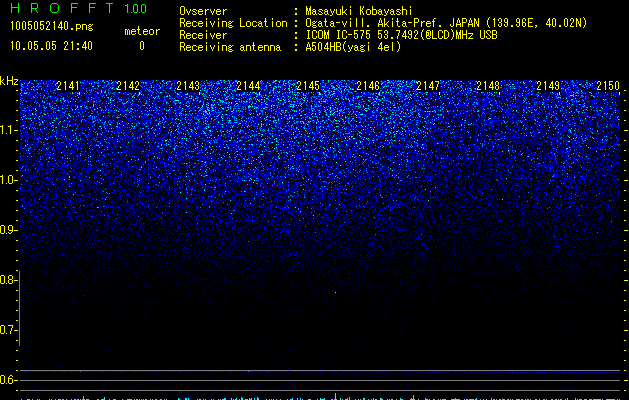Image resolution: width=629 pixels, height=400 pixels.
Task: Click the 2141 time marker
Action: [x=68, y=86]
